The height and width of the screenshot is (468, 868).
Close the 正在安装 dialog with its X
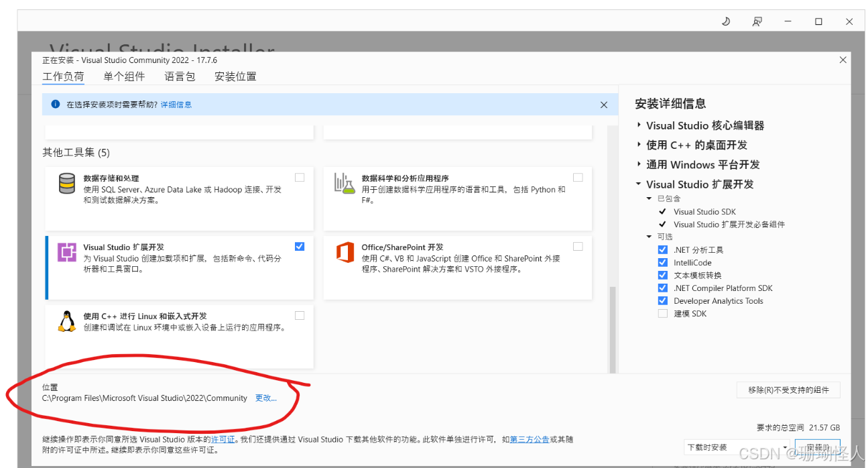pyautogui.click(x=843, y=60)
